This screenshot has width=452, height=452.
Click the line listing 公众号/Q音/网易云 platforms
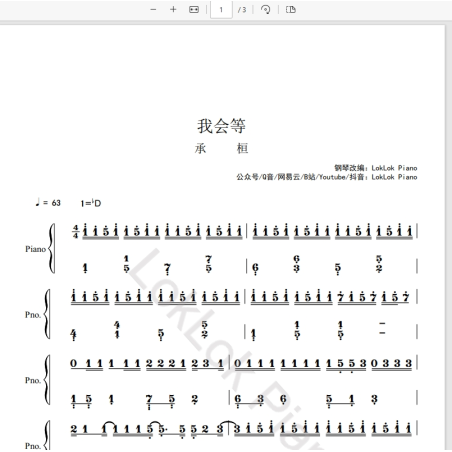[327, 177]
